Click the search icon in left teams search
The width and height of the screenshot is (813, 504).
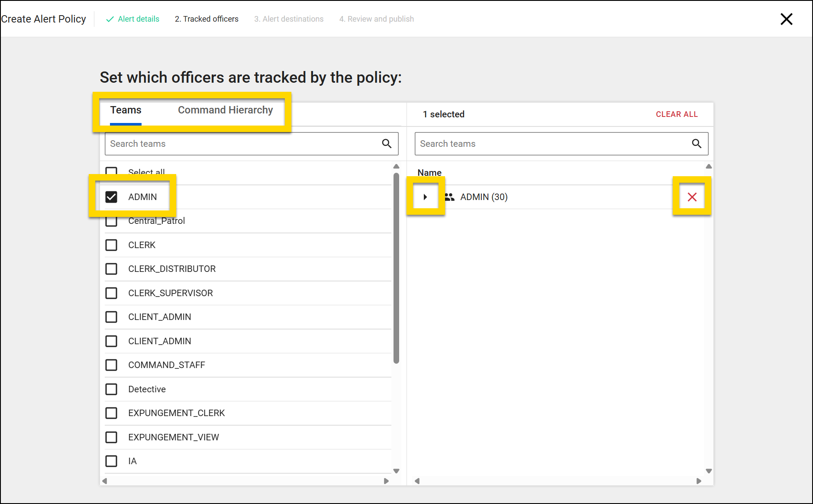coord(387,144)
